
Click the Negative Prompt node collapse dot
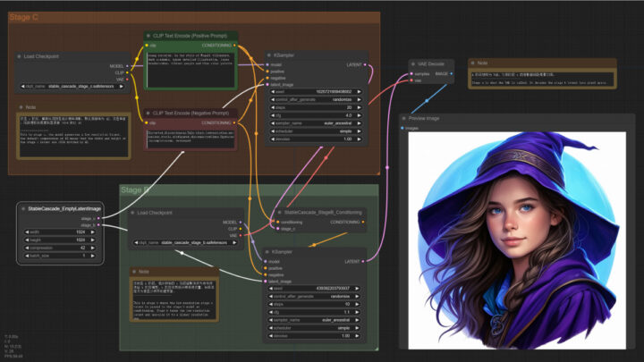pos(147,113)
